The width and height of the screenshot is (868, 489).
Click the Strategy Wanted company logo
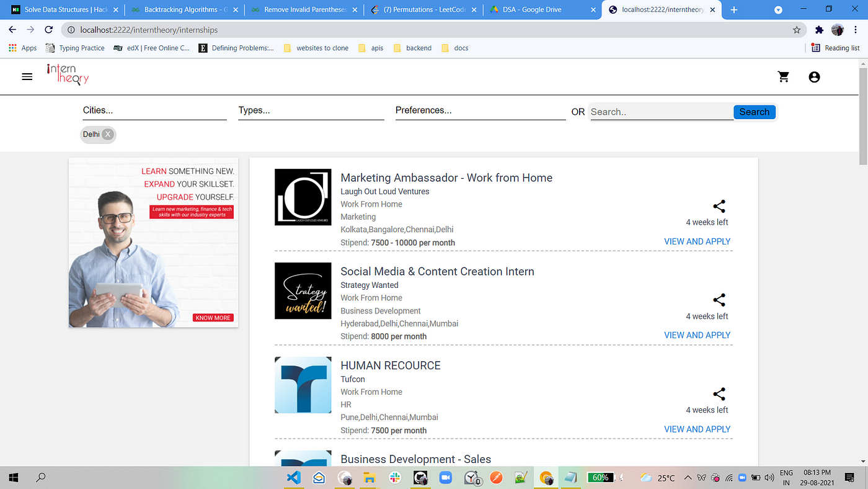303,290
